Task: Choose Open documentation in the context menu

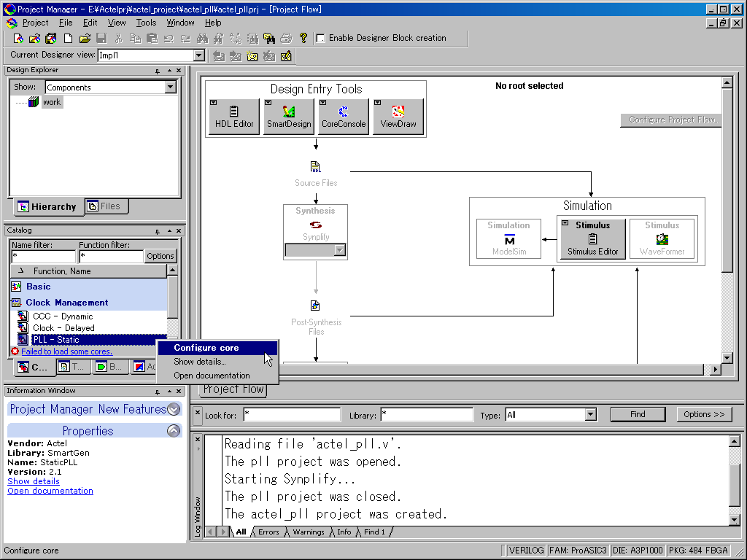Action: point(217,376)
